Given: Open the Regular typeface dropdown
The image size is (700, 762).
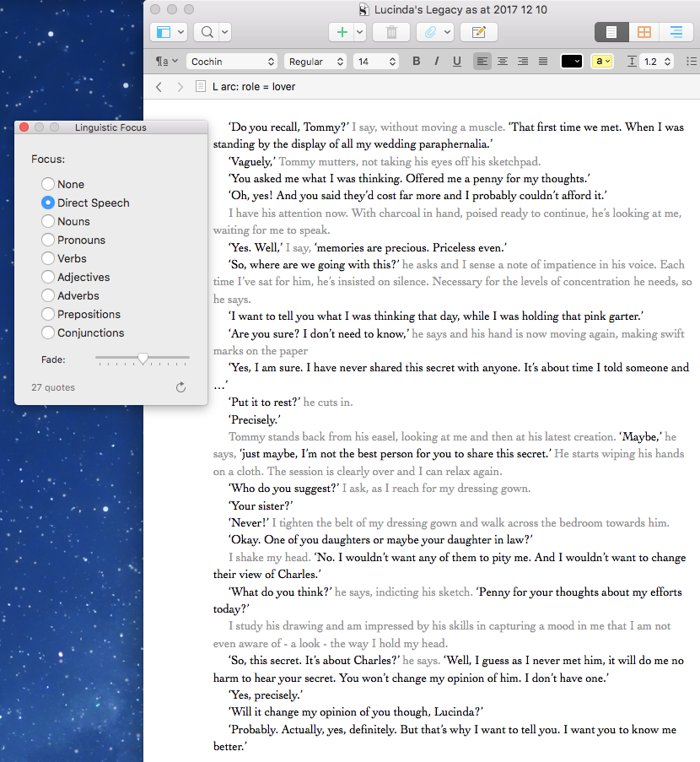Looking at the screenshot, I should 315,62.
